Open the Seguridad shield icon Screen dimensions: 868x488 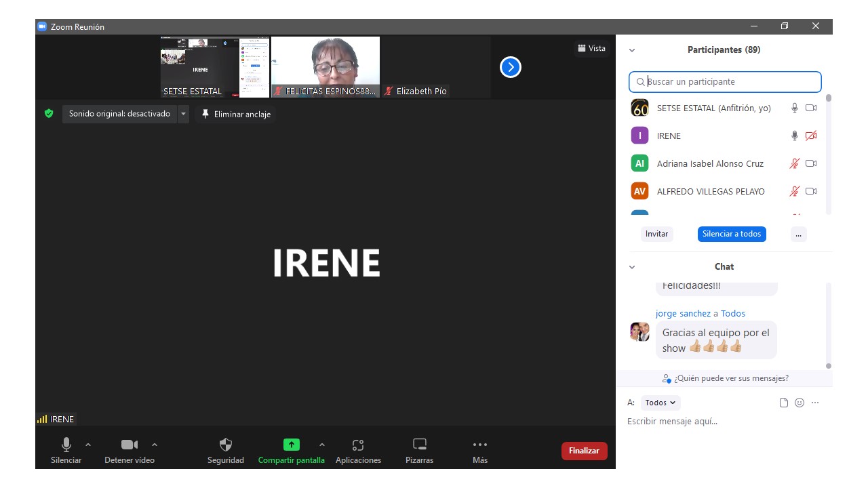[x=226, y=445]
